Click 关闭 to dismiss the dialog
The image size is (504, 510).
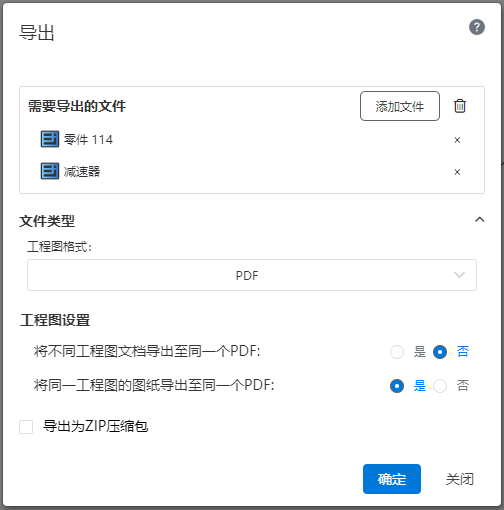(x=460, y=479)
